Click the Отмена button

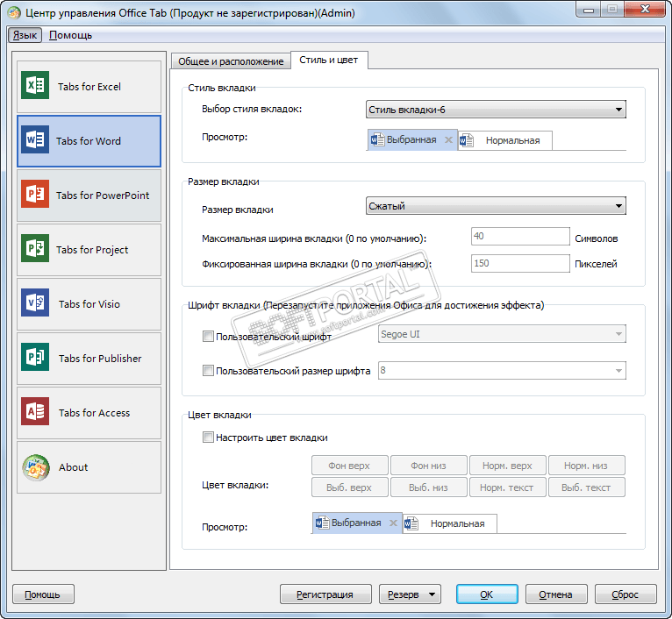556,594
